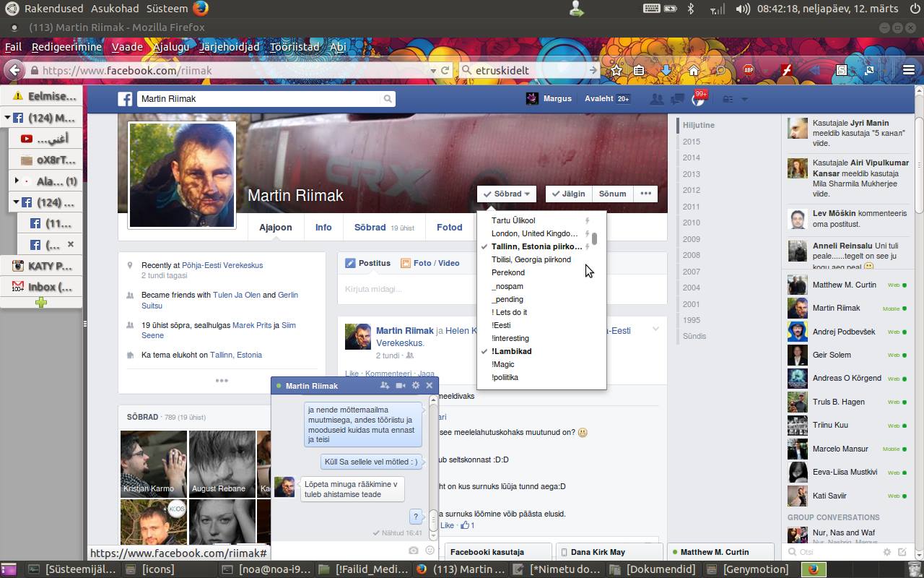
Task: Go to Firefox home page icon
Action: (x=693, y=70)
